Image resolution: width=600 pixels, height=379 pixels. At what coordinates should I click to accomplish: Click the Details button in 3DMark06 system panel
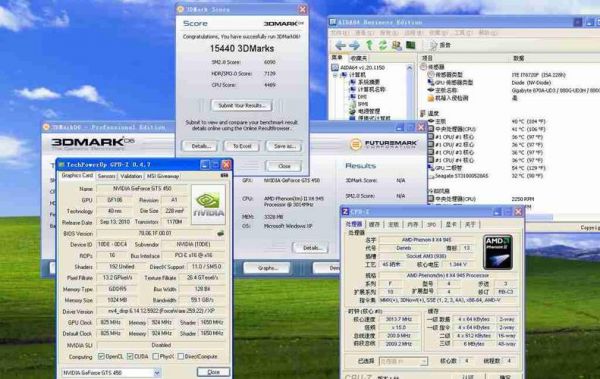tap(311, 248)
